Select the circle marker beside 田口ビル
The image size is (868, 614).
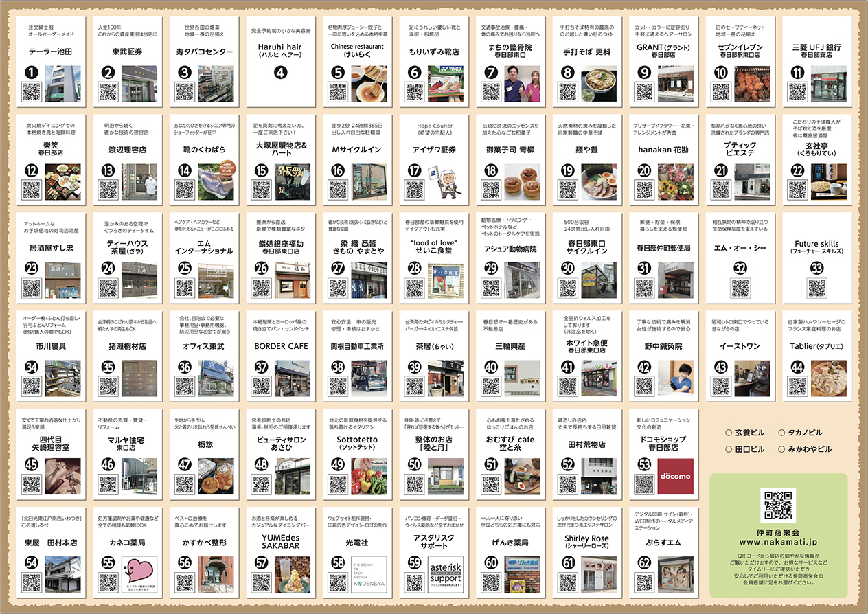pyautogui.click(x=729, y=449)
